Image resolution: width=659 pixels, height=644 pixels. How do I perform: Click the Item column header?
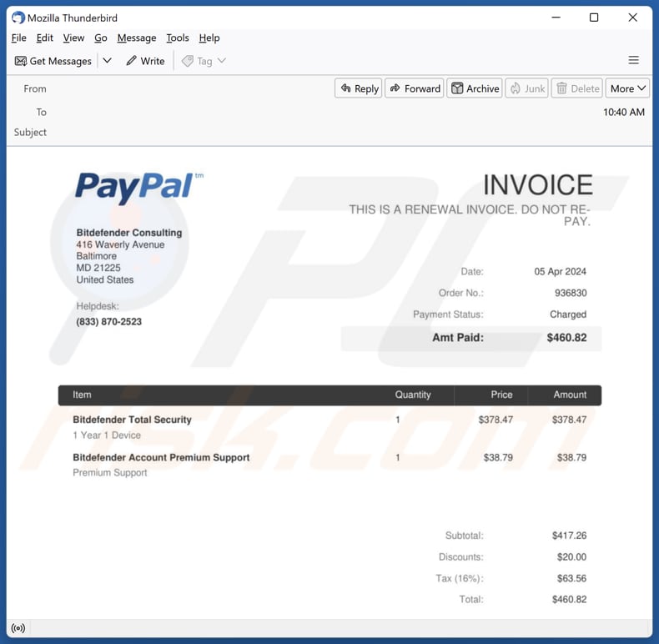82,395
